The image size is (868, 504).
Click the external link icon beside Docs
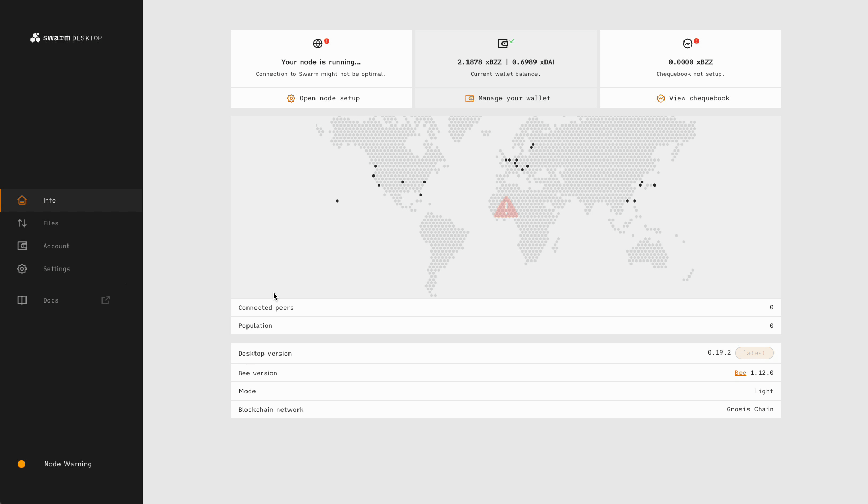[106, 300]
